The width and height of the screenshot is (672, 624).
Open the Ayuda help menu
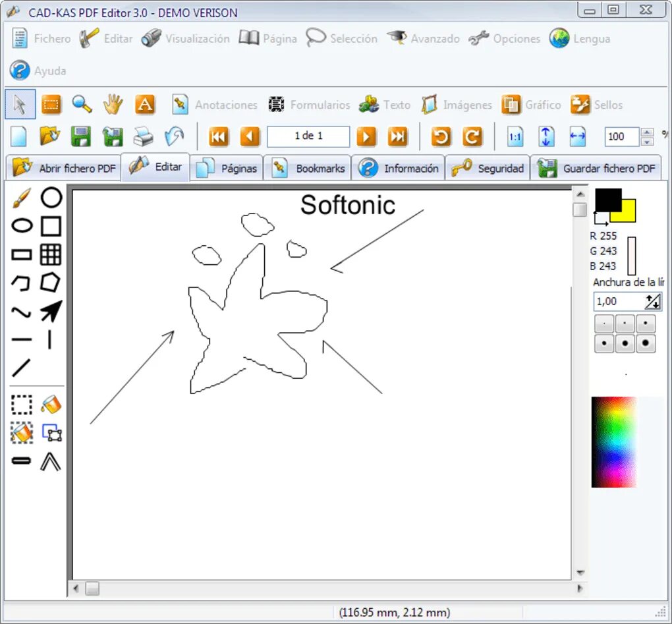[x=38, y=71]
